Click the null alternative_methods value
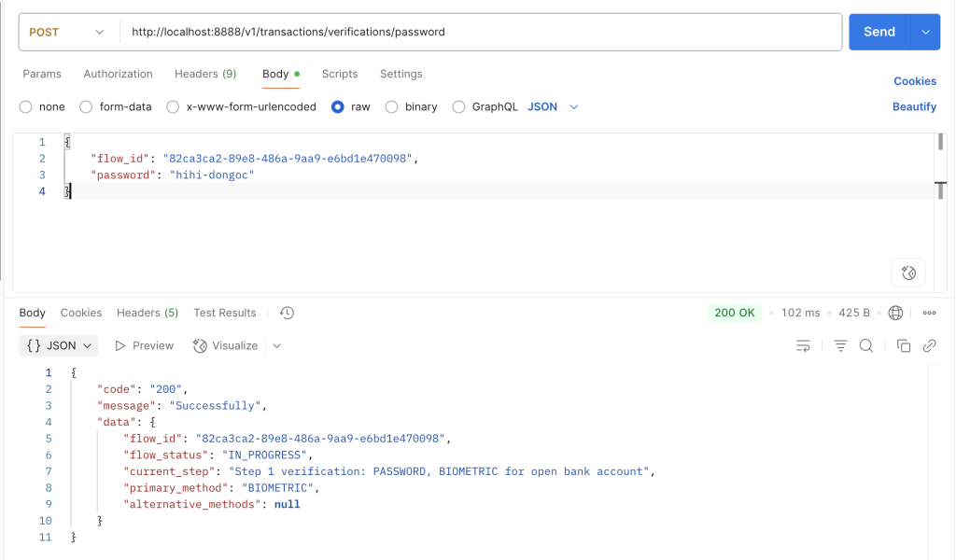Screen dimensions: 956x560 [x=288, y=505]
